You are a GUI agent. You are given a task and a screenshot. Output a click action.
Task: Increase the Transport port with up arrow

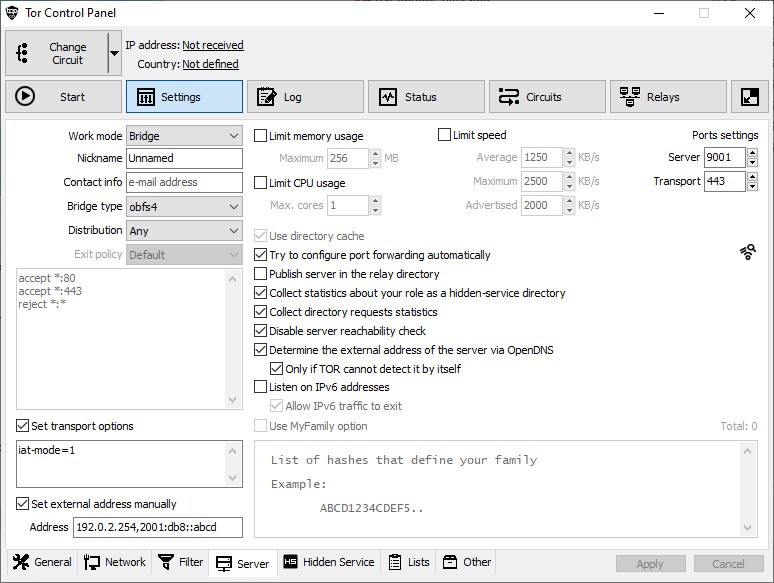(x=752, y=176)
